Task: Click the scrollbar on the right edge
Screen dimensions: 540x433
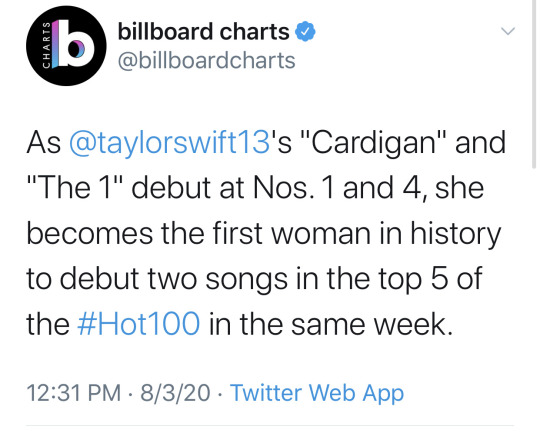Action: (x=533, y=84)
